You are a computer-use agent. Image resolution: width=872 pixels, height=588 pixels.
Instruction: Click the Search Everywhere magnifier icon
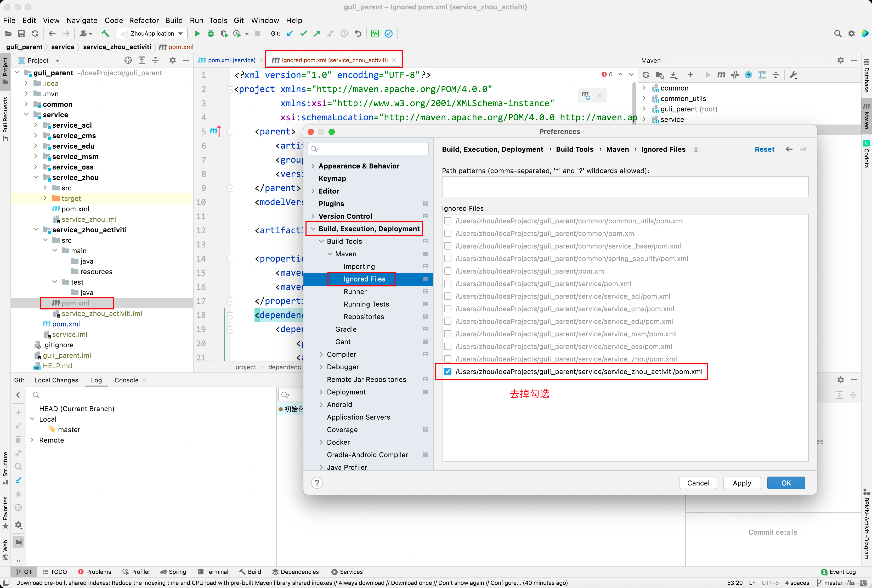click(837, 33)
